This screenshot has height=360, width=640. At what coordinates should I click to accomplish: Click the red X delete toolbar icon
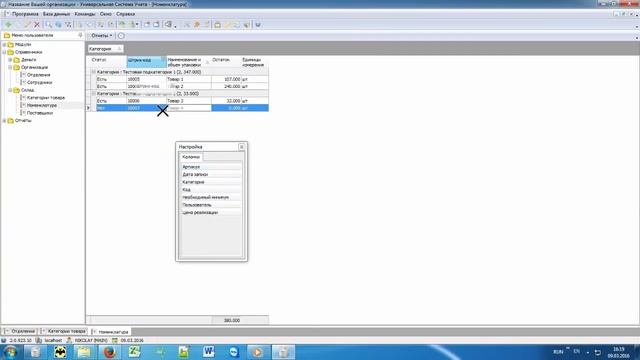coord(37,24)
